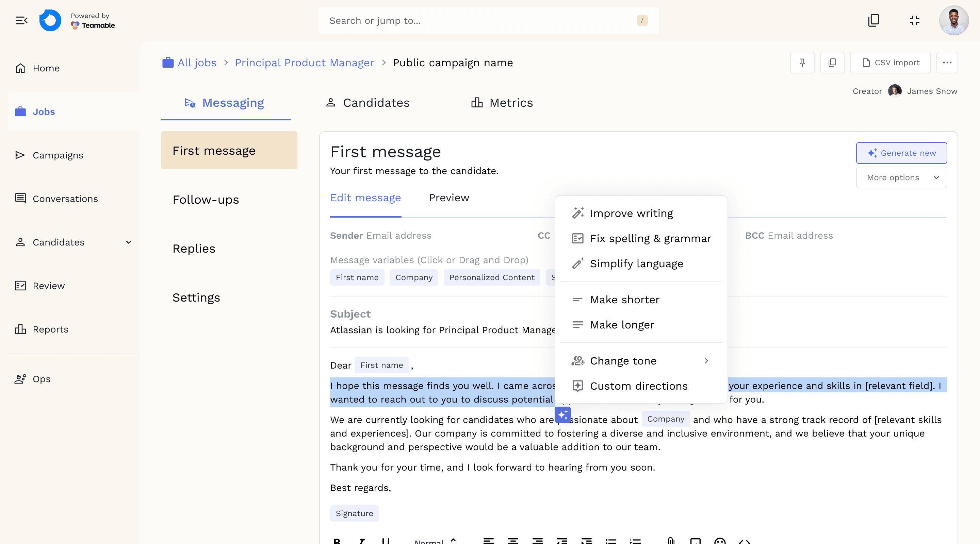The width and height of the screenshot is (980, 544).
Task: Select Improve writing from the AI menu
Action: (x=631, y=213)
